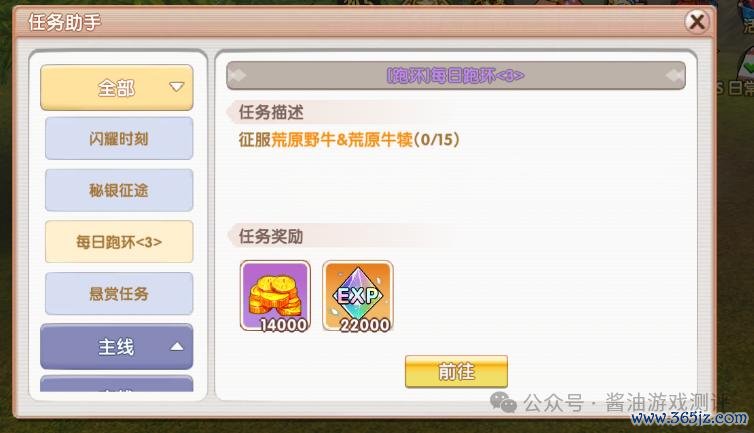Click the 任务奖励 section header
The height and width of the screenshot is (433, 754).
coord(271,236)
